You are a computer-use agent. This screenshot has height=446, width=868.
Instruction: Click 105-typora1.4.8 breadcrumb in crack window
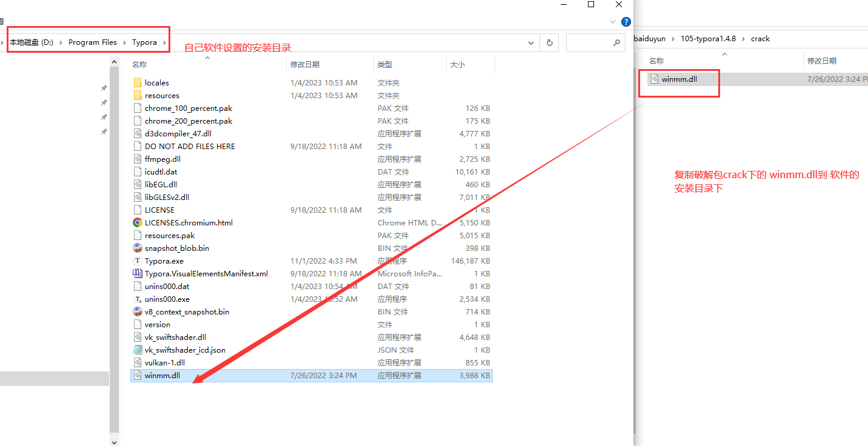pos(708,38)
